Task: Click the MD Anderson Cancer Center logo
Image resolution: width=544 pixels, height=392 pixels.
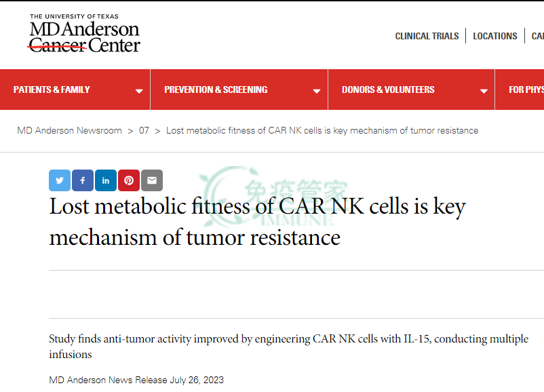Action: tap(84, 34)
